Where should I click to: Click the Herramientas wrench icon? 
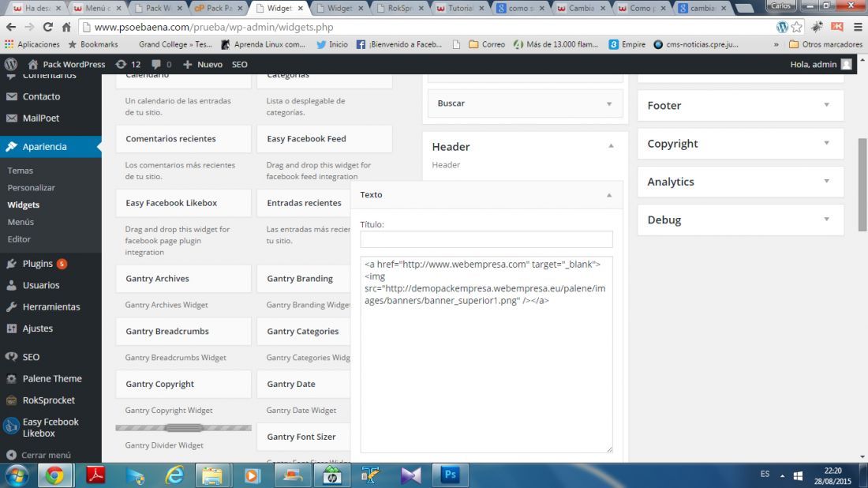point(12,307)
